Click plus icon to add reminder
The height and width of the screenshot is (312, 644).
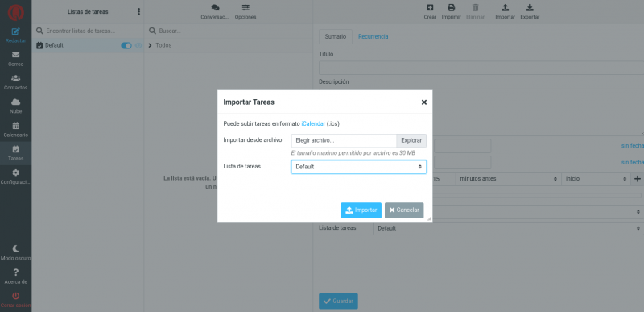[638, 179]
